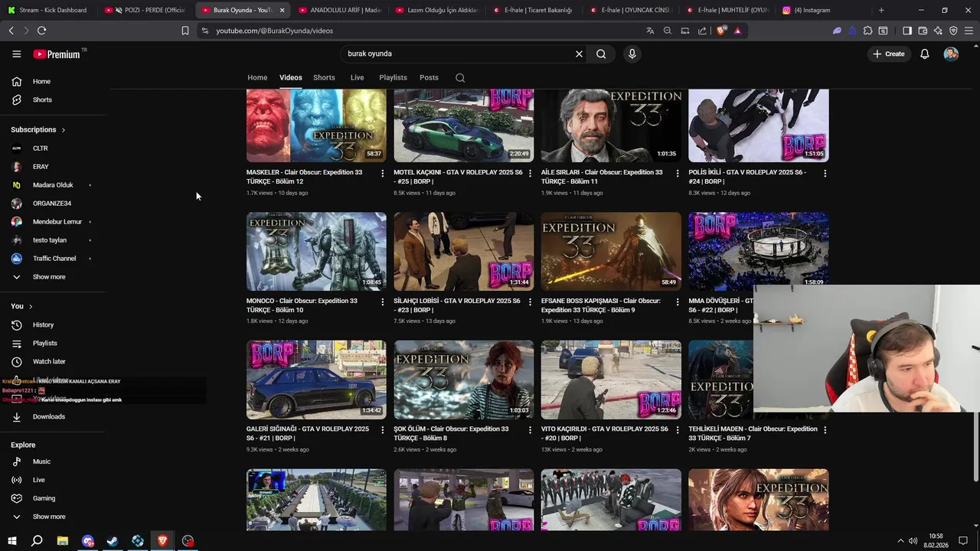Viewport: 980px width, 551px height.
Task: Switch to the channel Posts tab
Action: [x=429, y=77]
